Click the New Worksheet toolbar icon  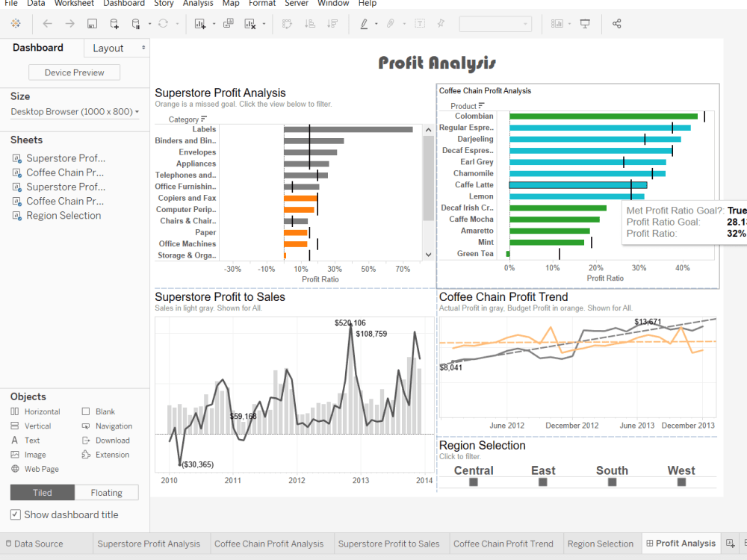(200, 23)
